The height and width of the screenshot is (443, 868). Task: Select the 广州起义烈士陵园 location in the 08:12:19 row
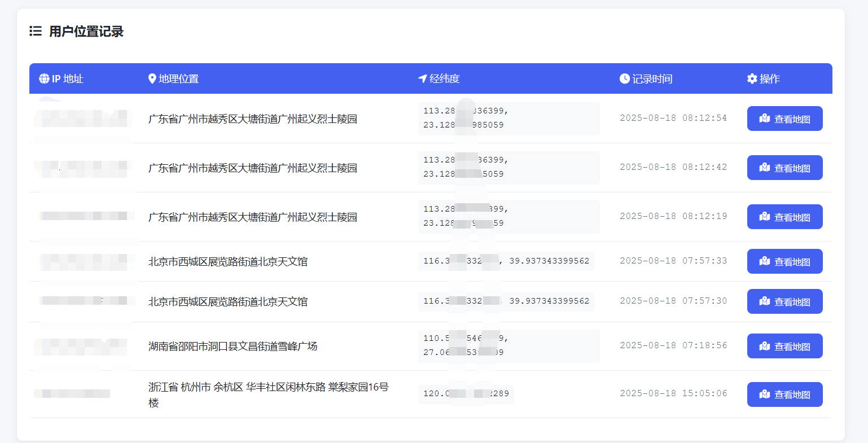[253, 217]
